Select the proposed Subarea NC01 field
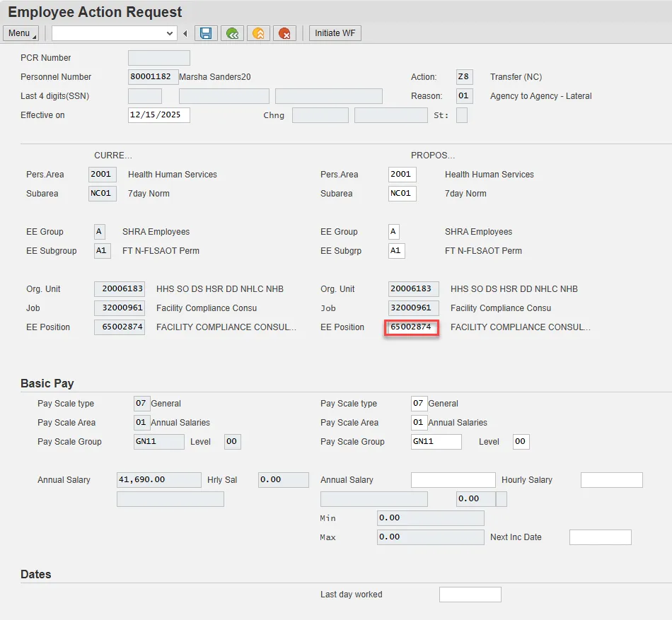This screenshot has width=672, height=620. (402, 194)
